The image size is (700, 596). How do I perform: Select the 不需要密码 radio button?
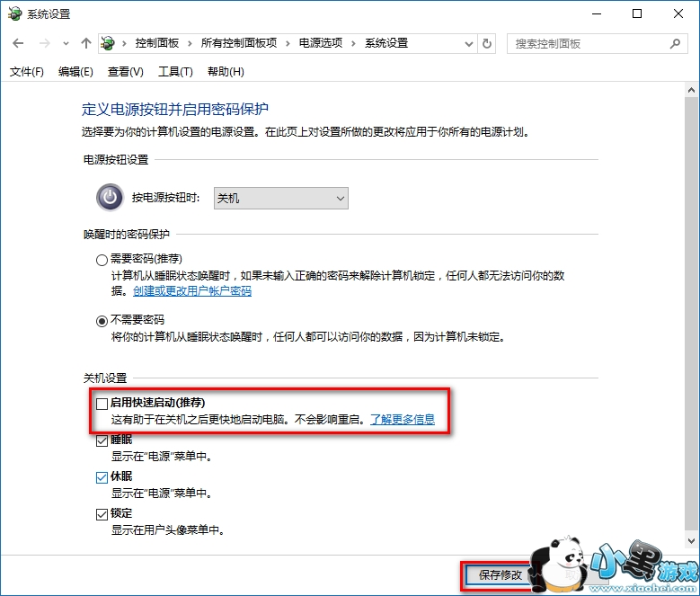point(102,321)
